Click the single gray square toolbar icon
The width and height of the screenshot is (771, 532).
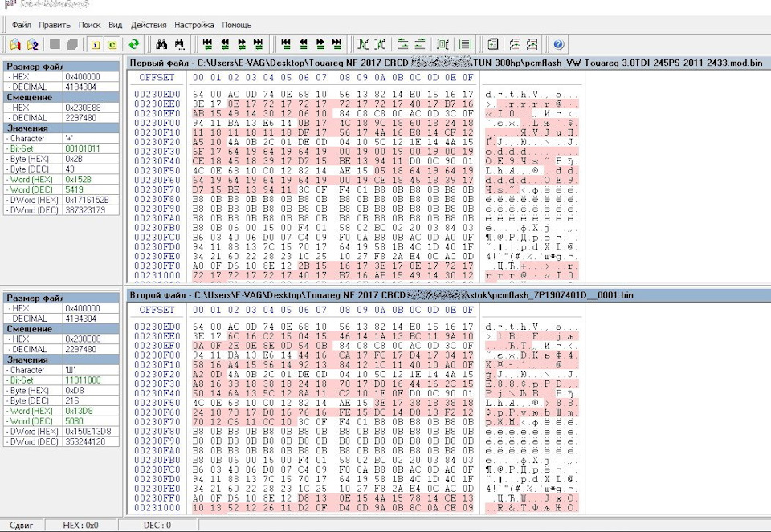[55, 44]
